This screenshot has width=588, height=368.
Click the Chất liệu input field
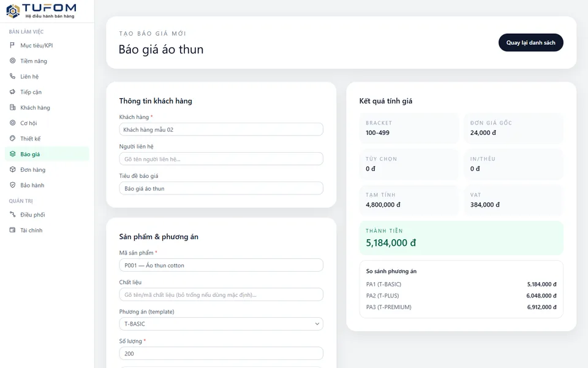(221, 294)
